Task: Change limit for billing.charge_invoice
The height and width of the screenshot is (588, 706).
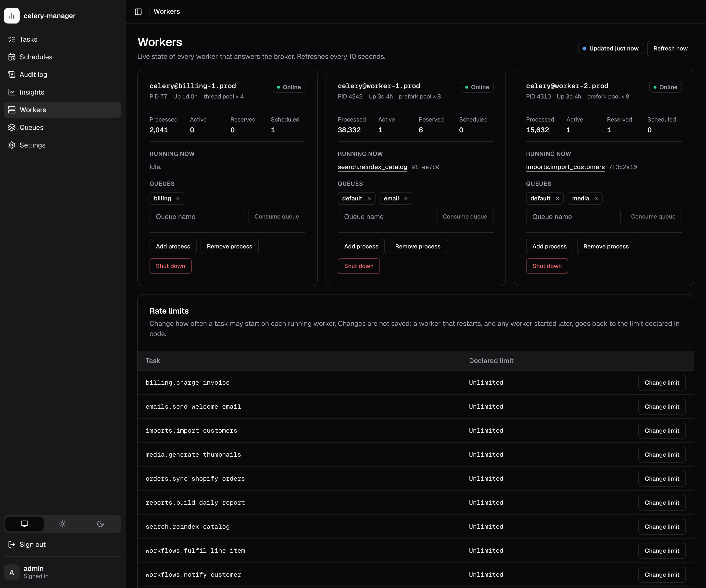Action: 662,383
